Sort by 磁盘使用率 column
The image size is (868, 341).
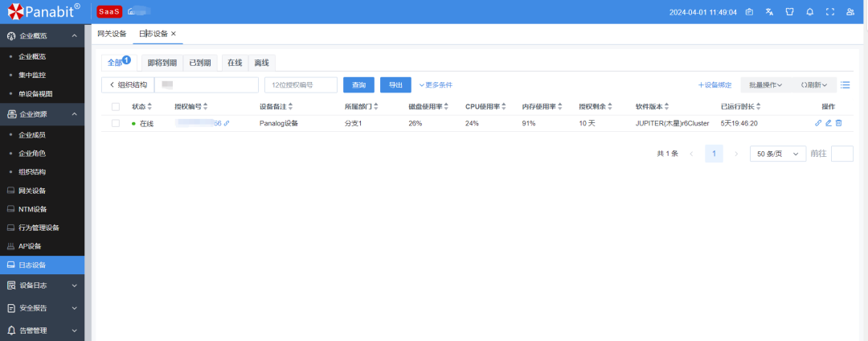coord(446,107)
